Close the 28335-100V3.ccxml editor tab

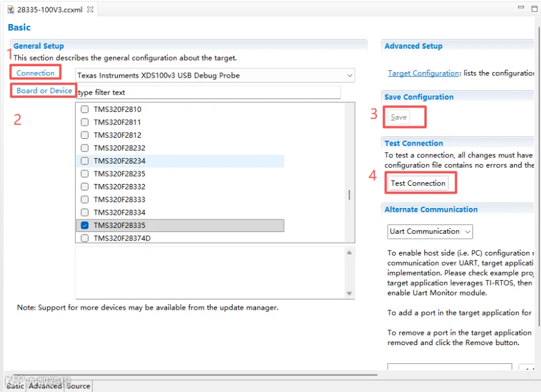click(x=90, y=9)
